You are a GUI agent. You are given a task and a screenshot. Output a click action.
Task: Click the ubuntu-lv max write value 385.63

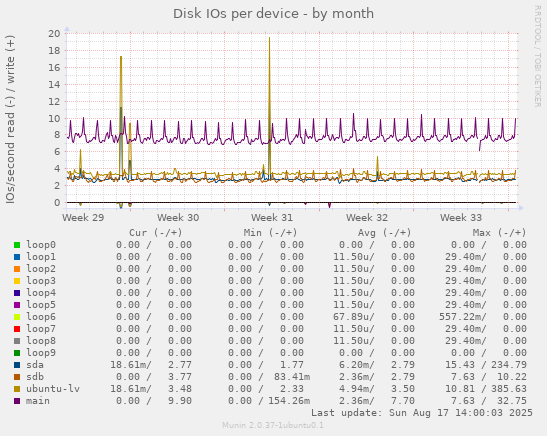coord(509,389)
